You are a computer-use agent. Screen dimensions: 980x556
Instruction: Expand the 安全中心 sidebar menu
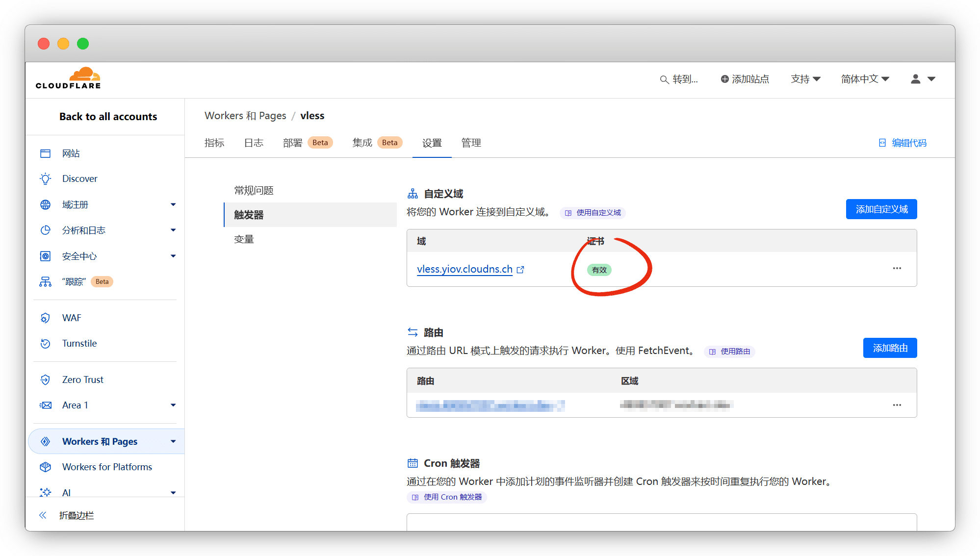[x=173, y=256]
